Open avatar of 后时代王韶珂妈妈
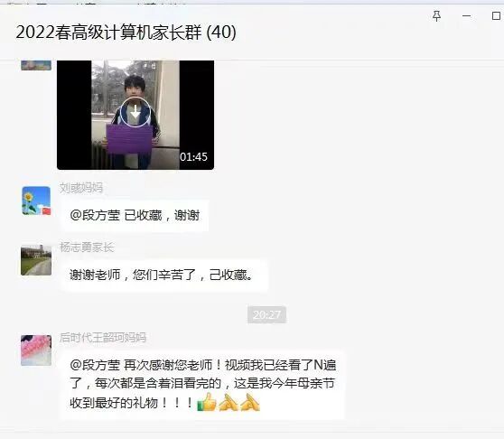 36,350
